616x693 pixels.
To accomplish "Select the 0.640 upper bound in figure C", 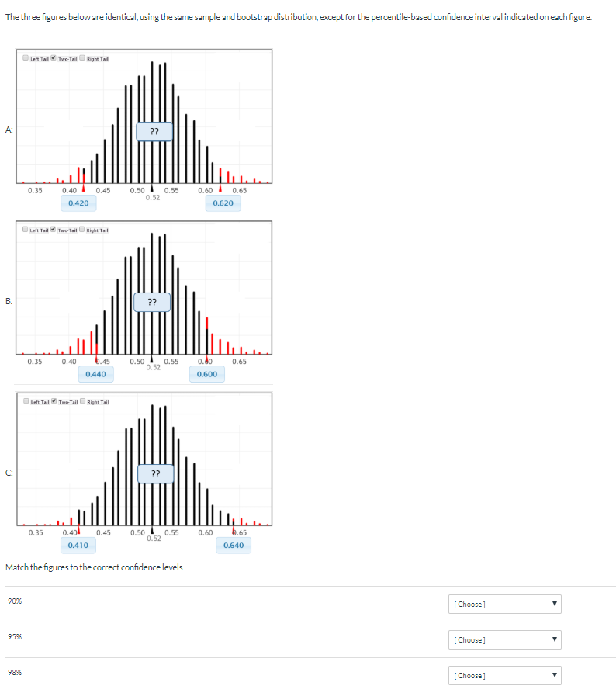I will [x=234, y=546].
